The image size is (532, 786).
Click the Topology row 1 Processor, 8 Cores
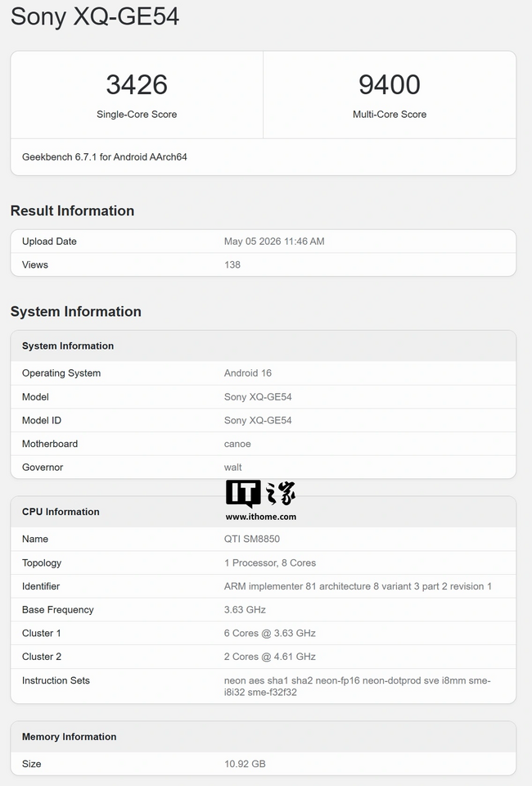pos(264,562)
